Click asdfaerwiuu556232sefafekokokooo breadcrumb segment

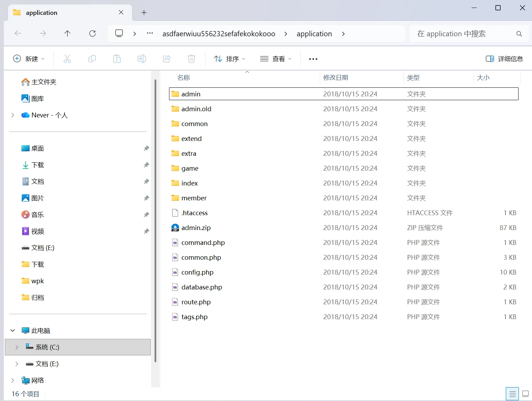pyautogui.click(x=219, y=34)
